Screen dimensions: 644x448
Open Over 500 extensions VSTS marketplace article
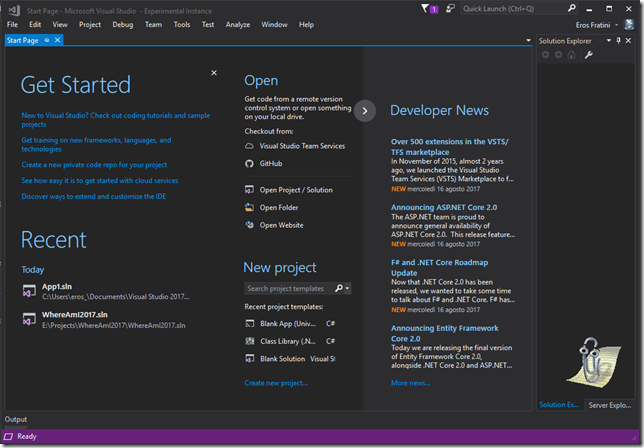pyautogui.click(x=450, y=147)
